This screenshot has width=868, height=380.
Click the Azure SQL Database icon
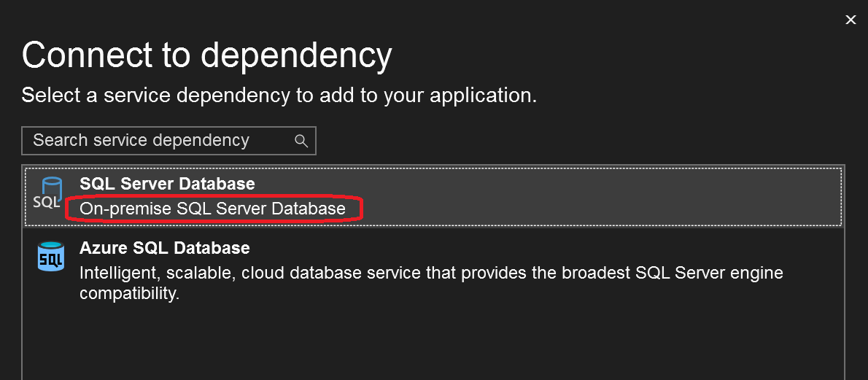click(x=51, y=257)
